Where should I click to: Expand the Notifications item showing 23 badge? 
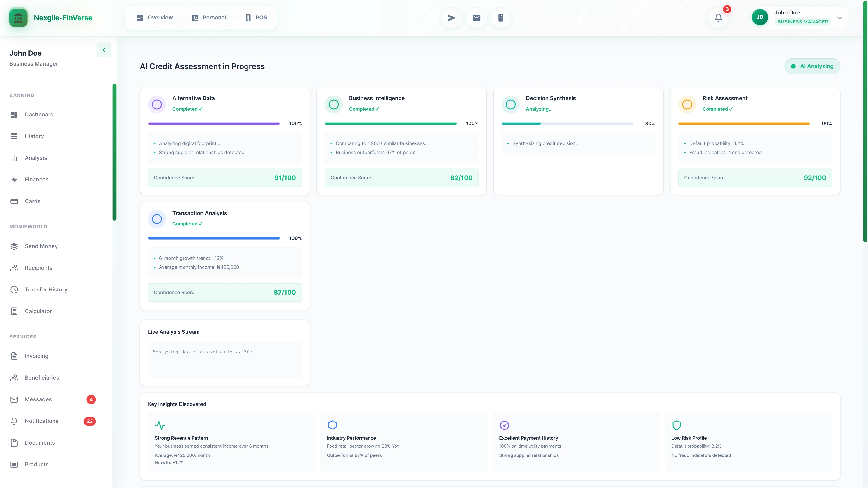[41, 421]
